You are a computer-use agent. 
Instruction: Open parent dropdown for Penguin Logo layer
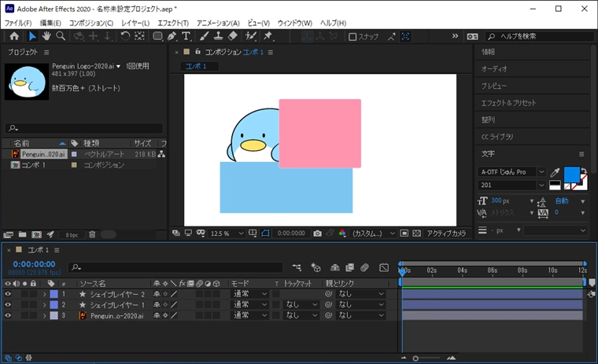(361, 315)
